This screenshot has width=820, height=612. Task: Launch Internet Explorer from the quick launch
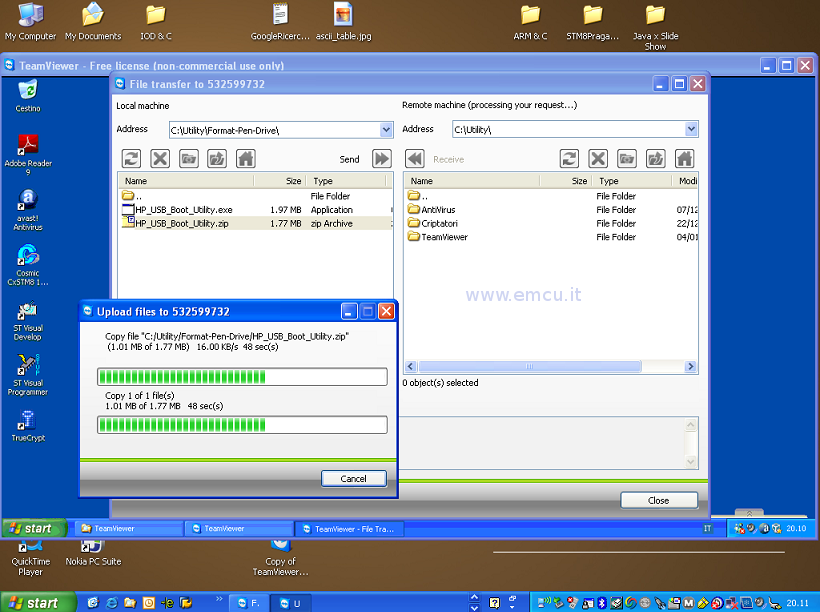[111, 603]
